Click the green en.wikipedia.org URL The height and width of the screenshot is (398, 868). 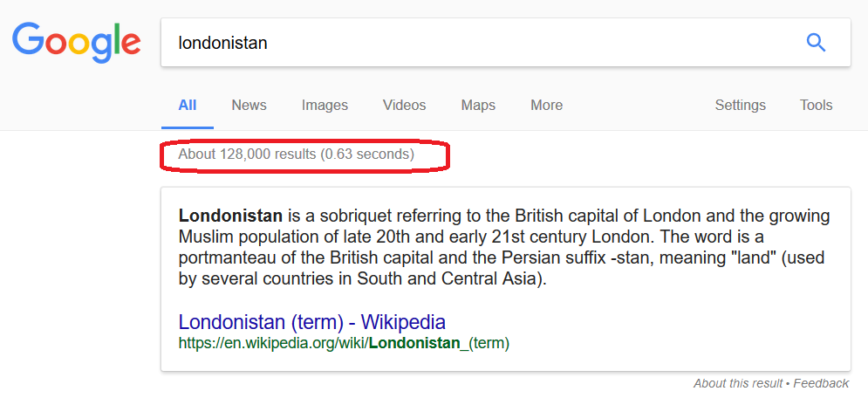[x=344, y=343]
